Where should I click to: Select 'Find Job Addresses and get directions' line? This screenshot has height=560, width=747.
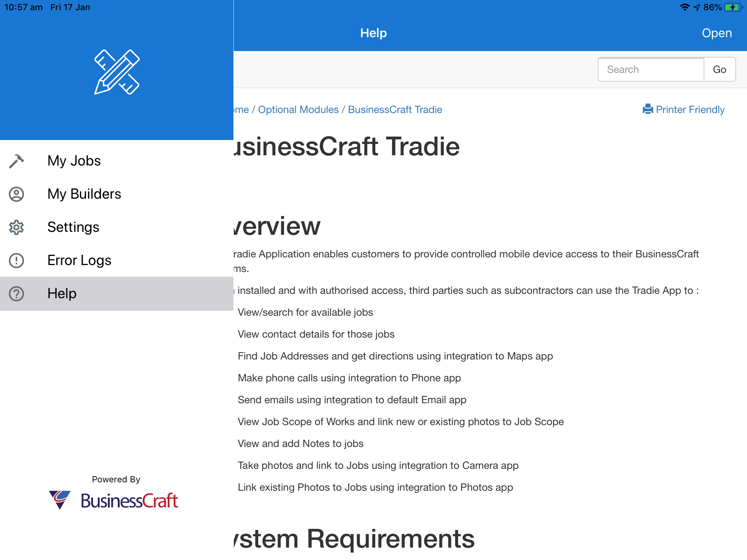395,356
